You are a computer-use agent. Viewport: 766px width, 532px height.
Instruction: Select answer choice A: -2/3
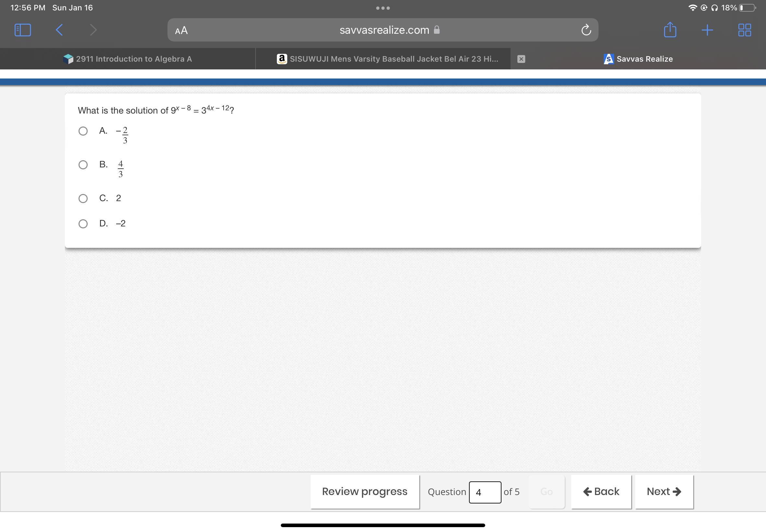81,130
